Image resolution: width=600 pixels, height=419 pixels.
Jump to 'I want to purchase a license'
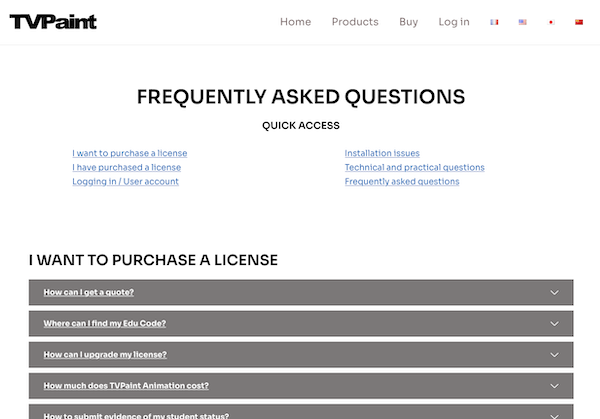coord(130,153)
